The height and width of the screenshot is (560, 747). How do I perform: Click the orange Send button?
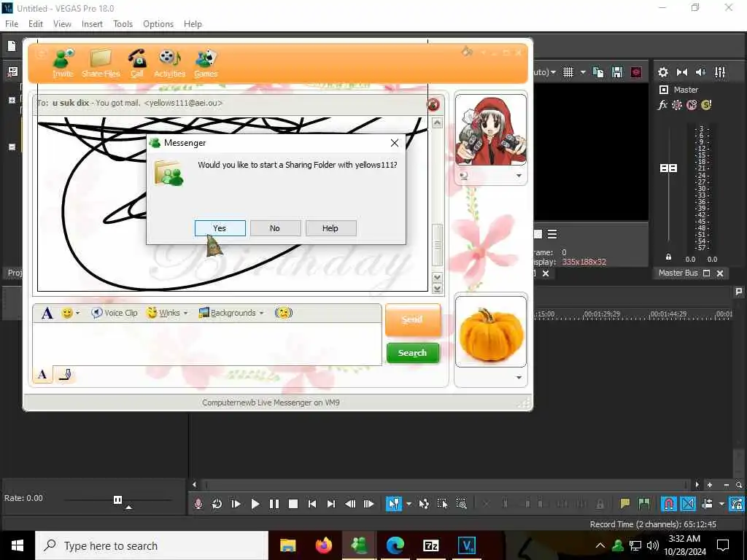412,319
